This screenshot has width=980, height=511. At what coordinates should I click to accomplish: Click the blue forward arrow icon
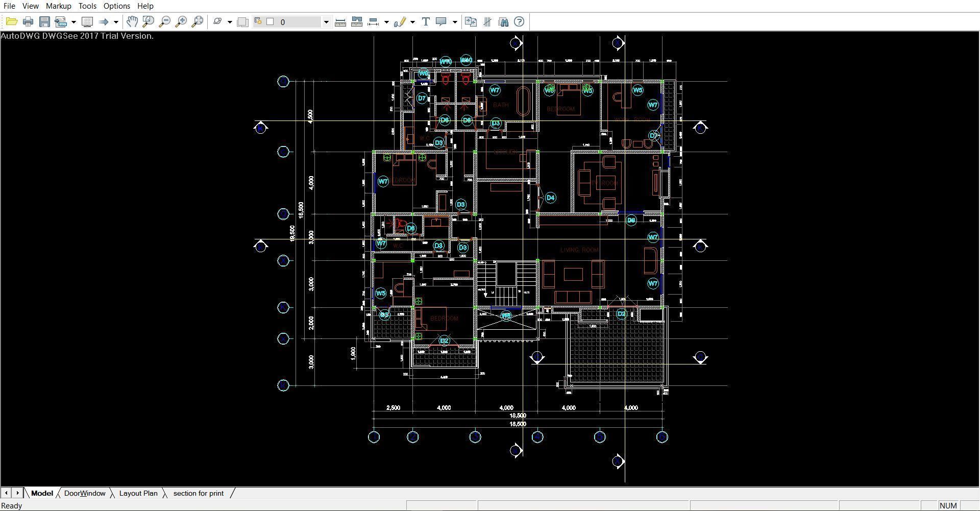point(104,21)
